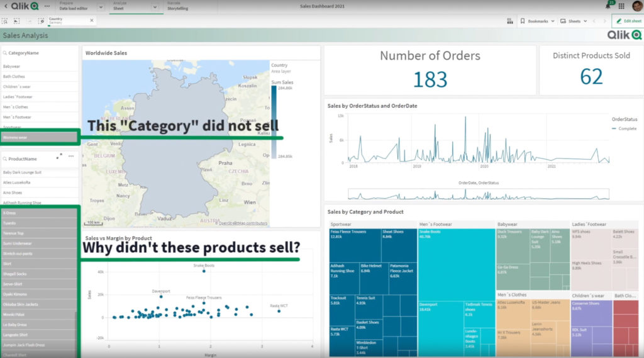Click Sheat Shoes tile in Sportwear

[399, 245]
